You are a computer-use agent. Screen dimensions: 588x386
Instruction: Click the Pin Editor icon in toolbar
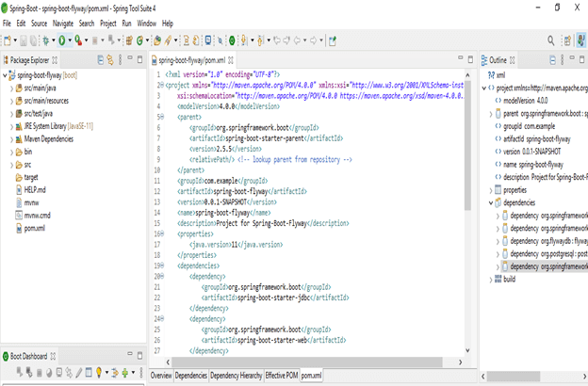[x=333, y=40]
